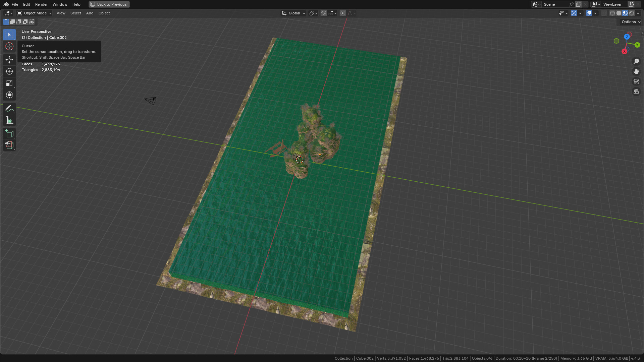Select the 3D Cursor tool
The image size is (644, 362).
[x=9, y=46]
